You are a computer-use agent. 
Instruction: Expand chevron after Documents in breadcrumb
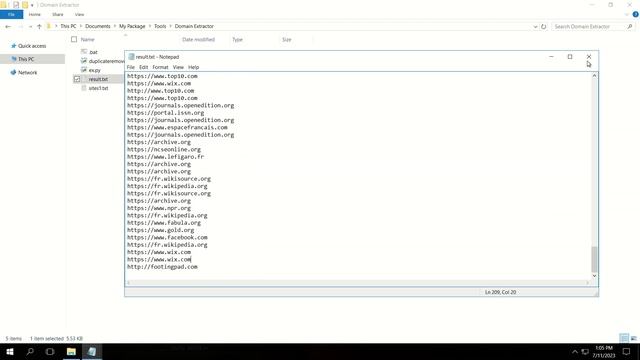coord(115,26)
